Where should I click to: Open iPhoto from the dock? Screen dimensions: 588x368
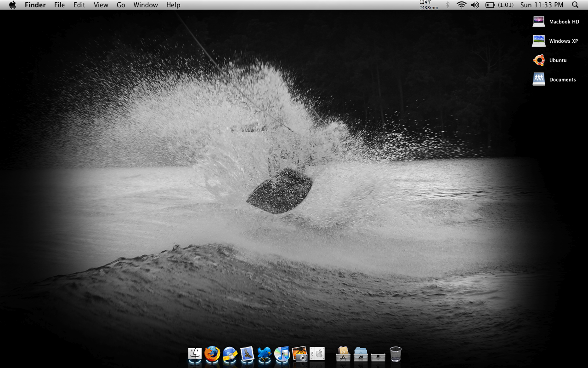(x=300, y=354)
